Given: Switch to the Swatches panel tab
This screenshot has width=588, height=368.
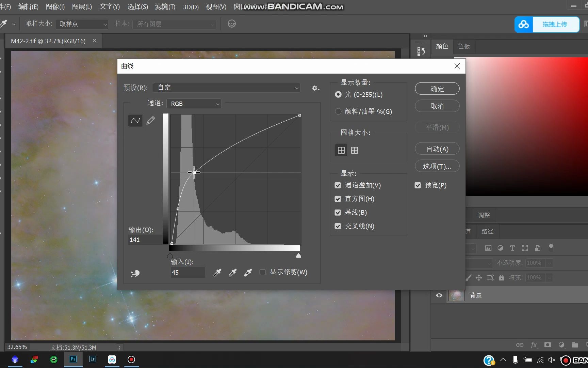Looking at the screenshot, I should click(x=464, y=46).
